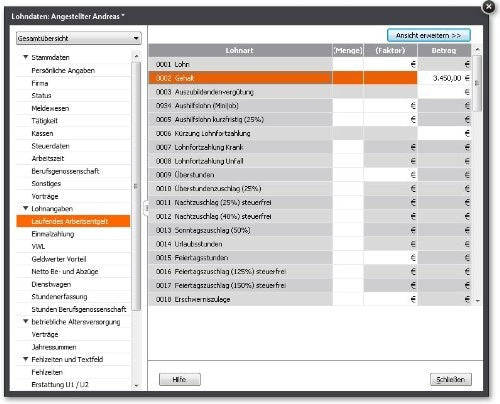Close the Lohndaten dialog with X
This screenshot has height=404, width=500.
(489, 7)
